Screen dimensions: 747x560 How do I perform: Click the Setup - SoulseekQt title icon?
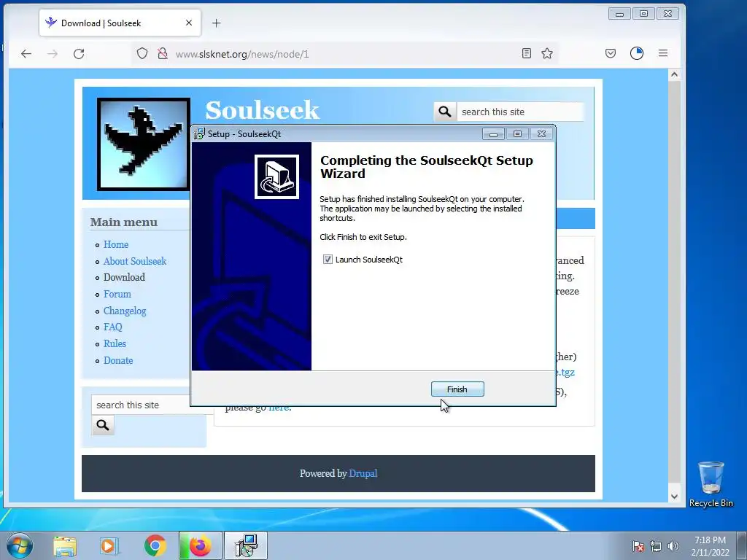point(199,134)
